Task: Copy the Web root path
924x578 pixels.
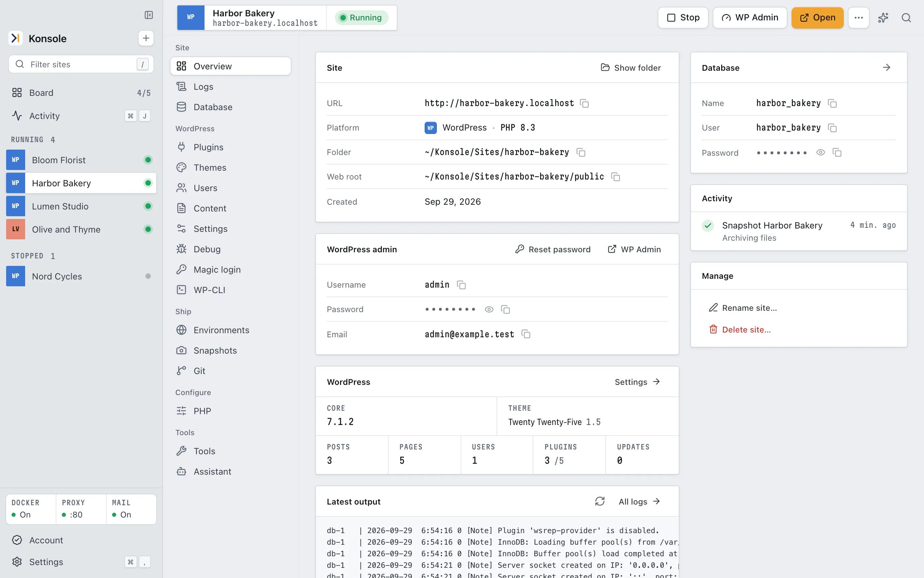Action: [x=616, y=176]
